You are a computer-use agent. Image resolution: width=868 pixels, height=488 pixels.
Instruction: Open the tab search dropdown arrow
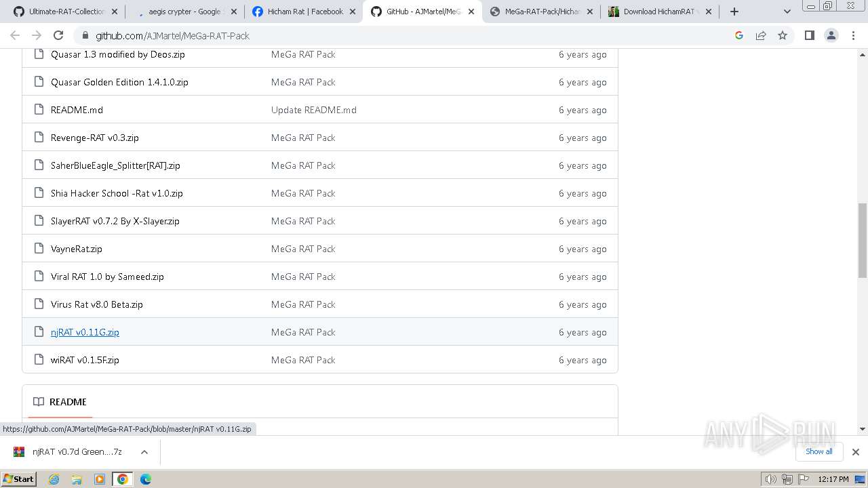787,12
